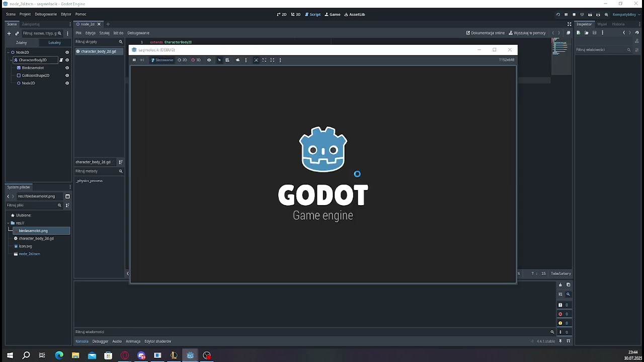Click the camera override icon in game toolbar
Screen dimensions: 644x362
(237, 60)
